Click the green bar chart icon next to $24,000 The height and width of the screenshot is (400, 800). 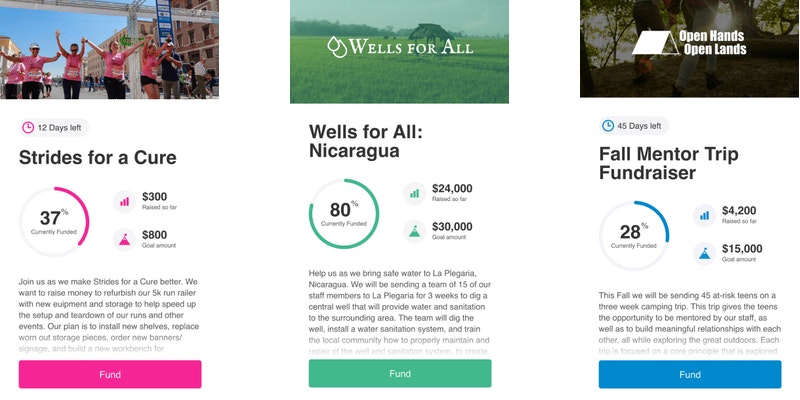pyautogui.click(x=414, y=193)
